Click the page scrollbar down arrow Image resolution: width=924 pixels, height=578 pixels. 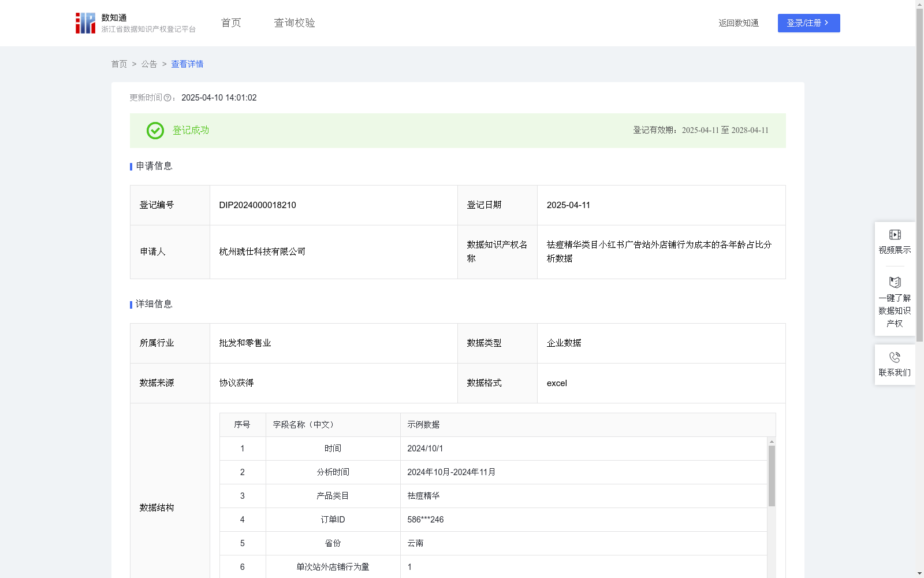point(919,574)
